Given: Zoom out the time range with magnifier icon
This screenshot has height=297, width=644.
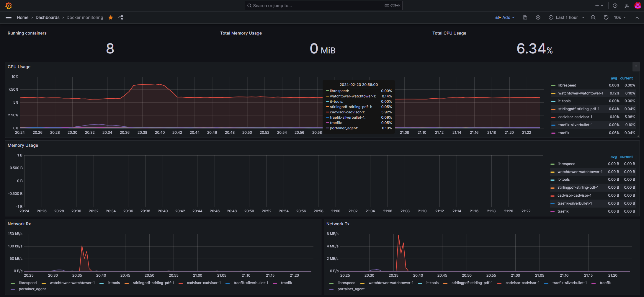Looking at the screenshot, I should click(593, 17).
